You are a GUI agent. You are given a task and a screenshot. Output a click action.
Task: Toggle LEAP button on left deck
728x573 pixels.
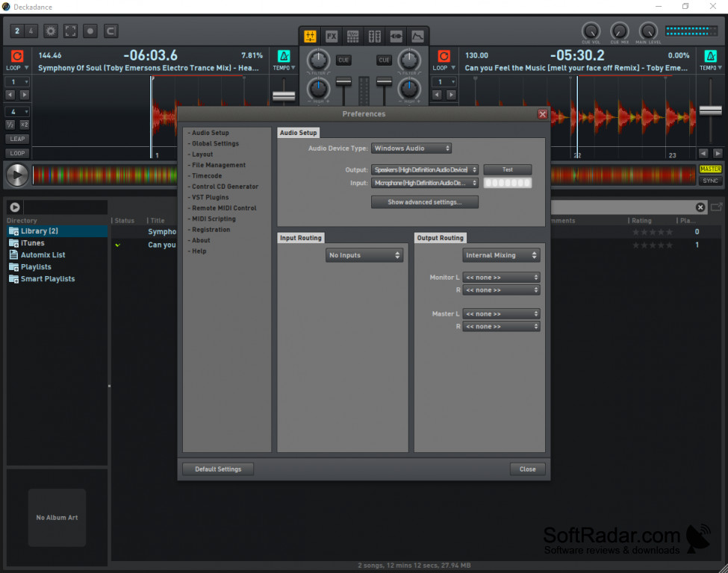pos(17,139)
